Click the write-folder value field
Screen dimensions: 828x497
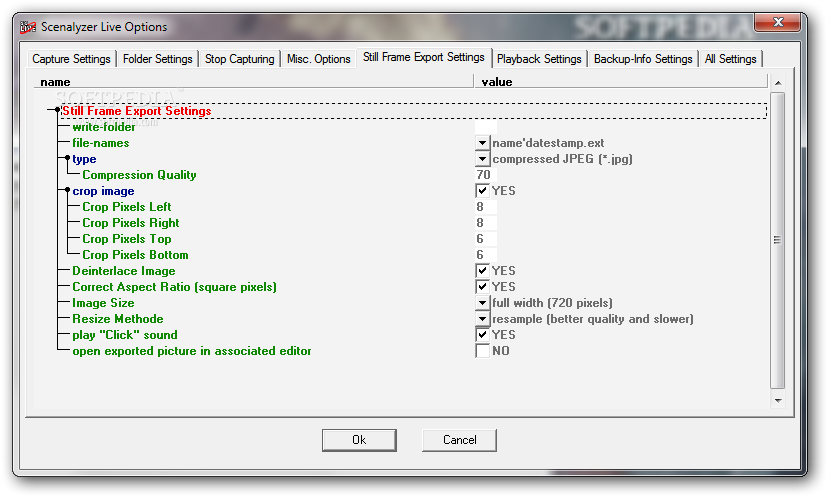point(486,127)
